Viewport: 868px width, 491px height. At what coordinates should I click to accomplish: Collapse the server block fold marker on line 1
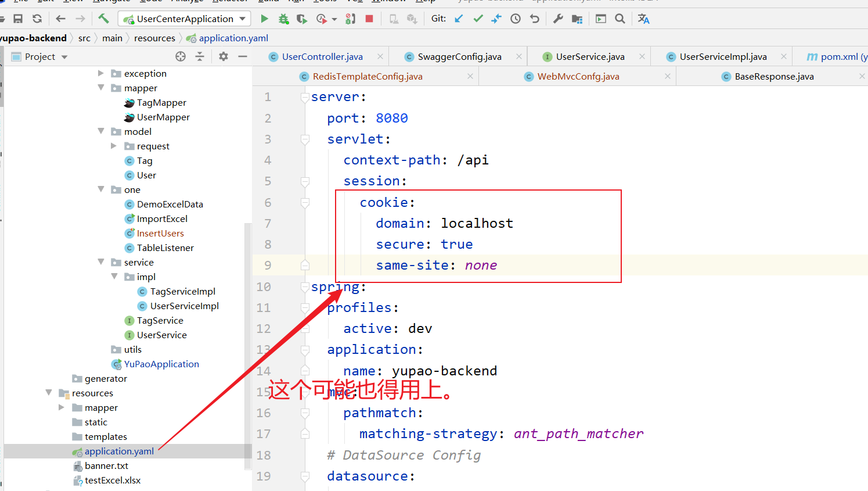pos(305,97)
